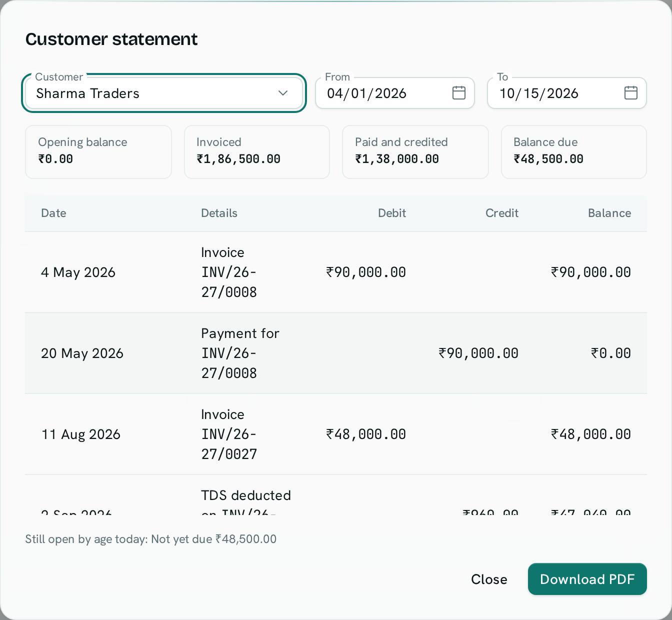Viewport: 672px width, 620px height.
Task: Click the 'Still open by age today' summary
Action: coord(151,539)
